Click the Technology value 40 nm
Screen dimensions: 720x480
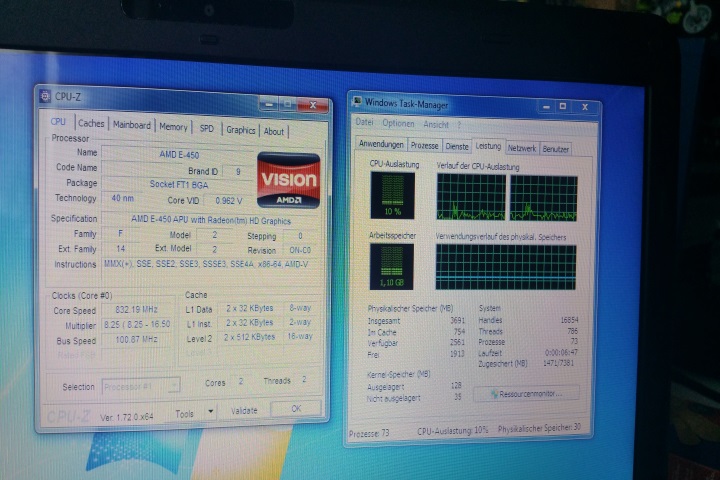click(122, 198)
